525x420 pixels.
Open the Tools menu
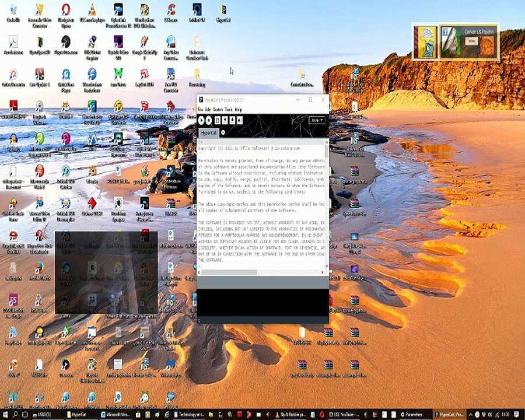click(229, 110)
